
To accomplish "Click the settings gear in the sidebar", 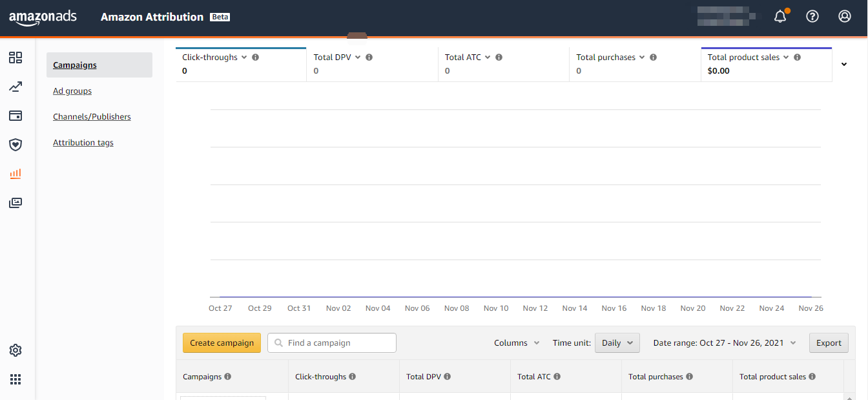I will (15, 350).
